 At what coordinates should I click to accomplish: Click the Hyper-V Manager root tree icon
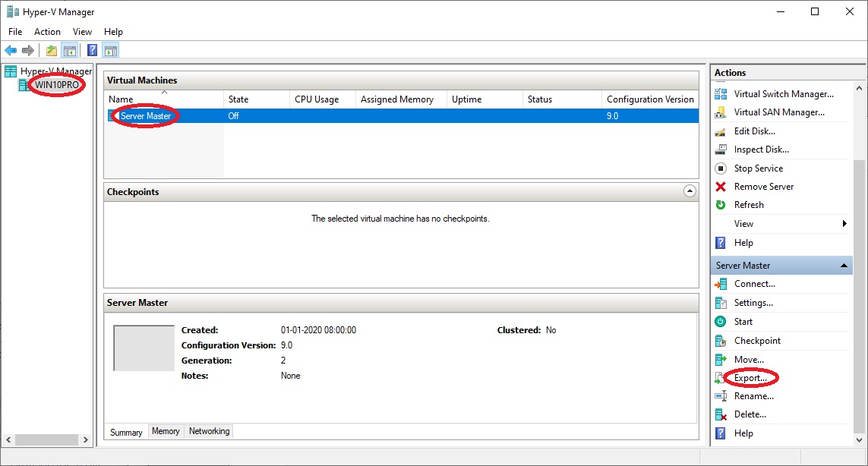click(x=11, y=71)
